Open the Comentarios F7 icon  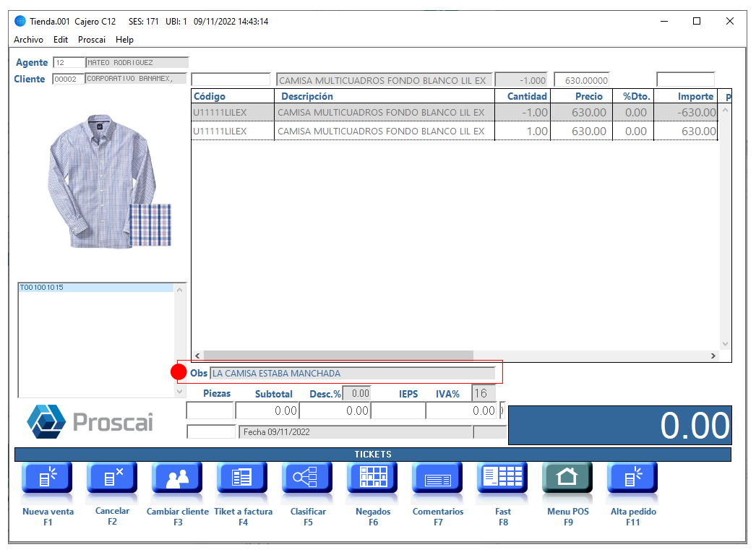(x=438, y=478)
